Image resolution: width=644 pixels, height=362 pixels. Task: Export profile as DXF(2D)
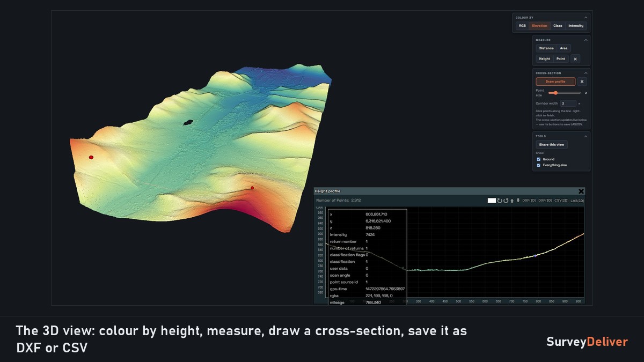[529, 201]
